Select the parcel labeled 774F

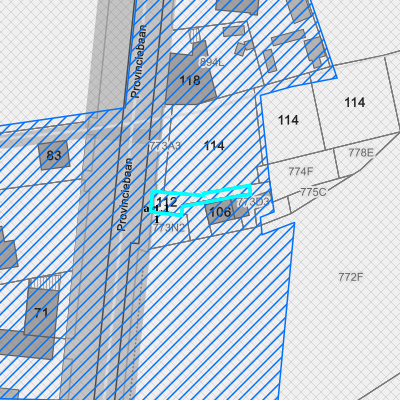[x=301, y=171]
